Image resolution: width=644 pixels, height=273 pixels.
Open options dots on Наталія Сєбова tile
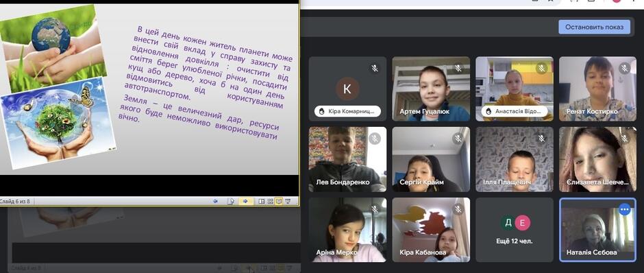click(x=624, y=210)
